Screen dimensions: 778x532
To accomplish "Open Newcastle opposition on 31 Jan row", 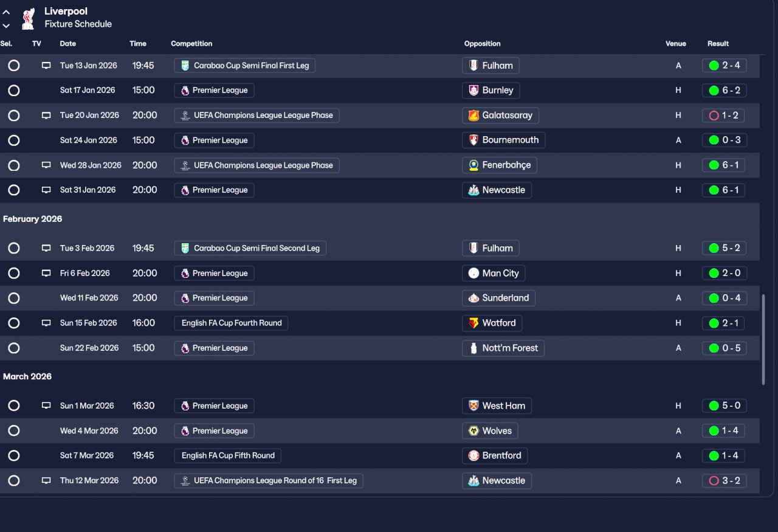I will [497, 190].
